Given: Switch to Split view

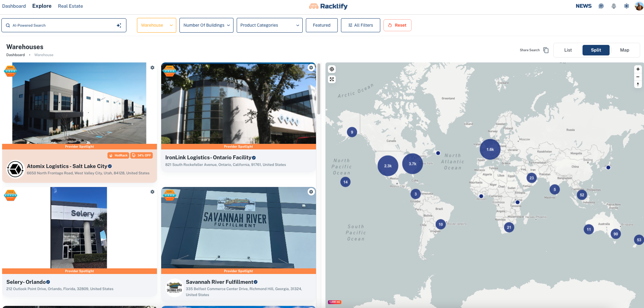Looking at the screenshot, I should [x=596, y=50].
